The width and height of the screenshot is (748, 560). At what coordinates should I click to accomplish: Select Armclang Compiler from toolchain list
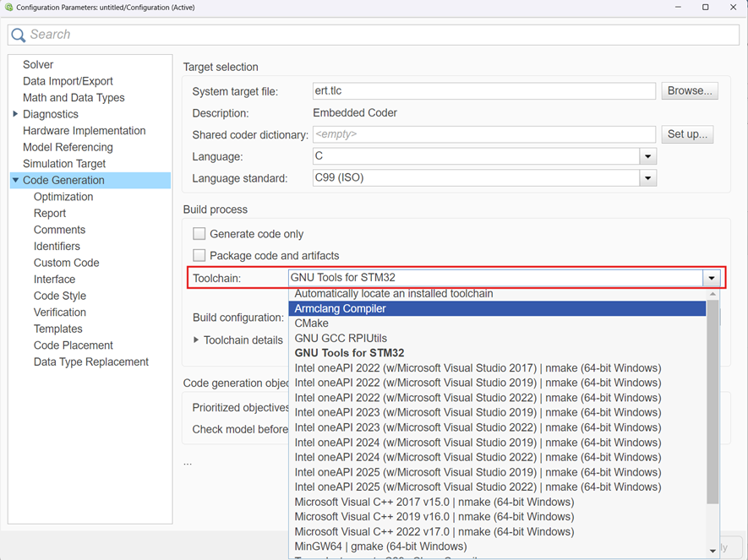tap(340, 308)
